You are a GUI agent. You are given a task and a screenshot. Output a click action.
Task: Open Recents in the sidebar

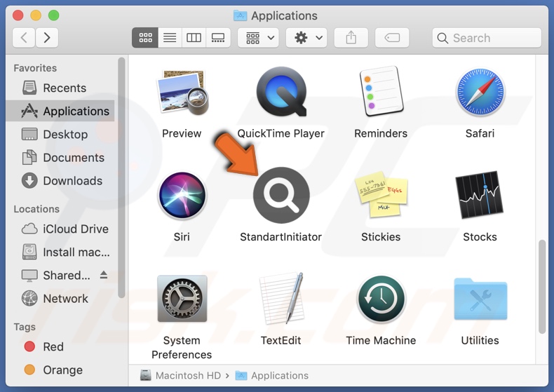(60, 88)
